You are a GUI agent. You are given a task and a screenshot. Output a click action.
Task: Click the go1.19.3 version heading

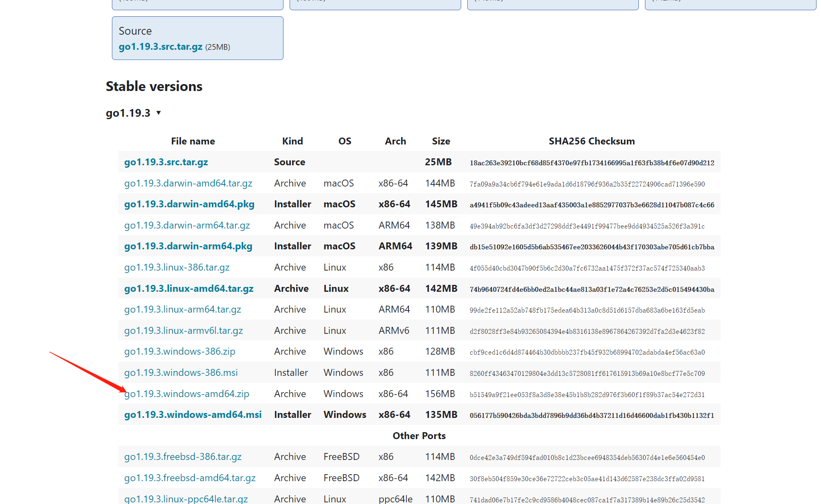coord(128,113)
